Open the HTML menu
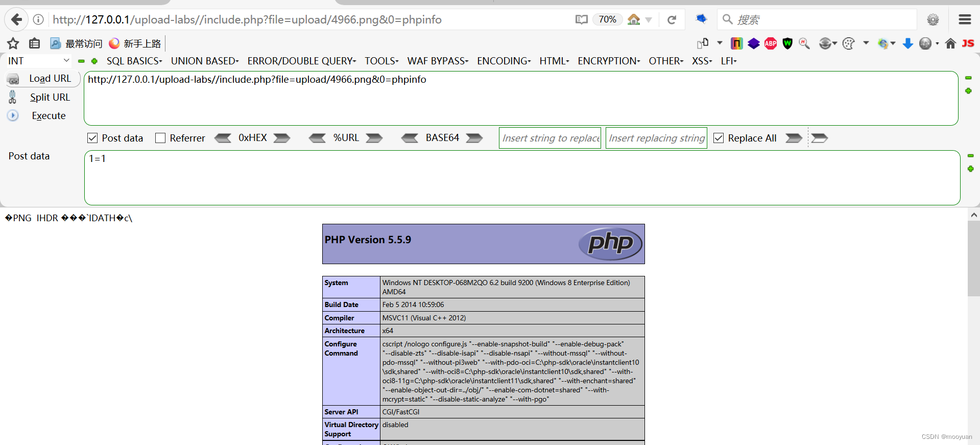Screen dimensions: 980x445 pyautogui.click(x=554, y=61)
